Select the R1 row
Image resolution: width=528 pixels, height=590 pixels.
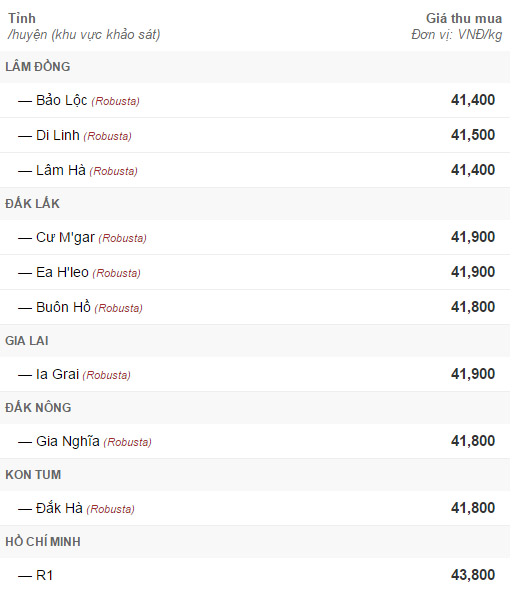click(x=255, y=574)
